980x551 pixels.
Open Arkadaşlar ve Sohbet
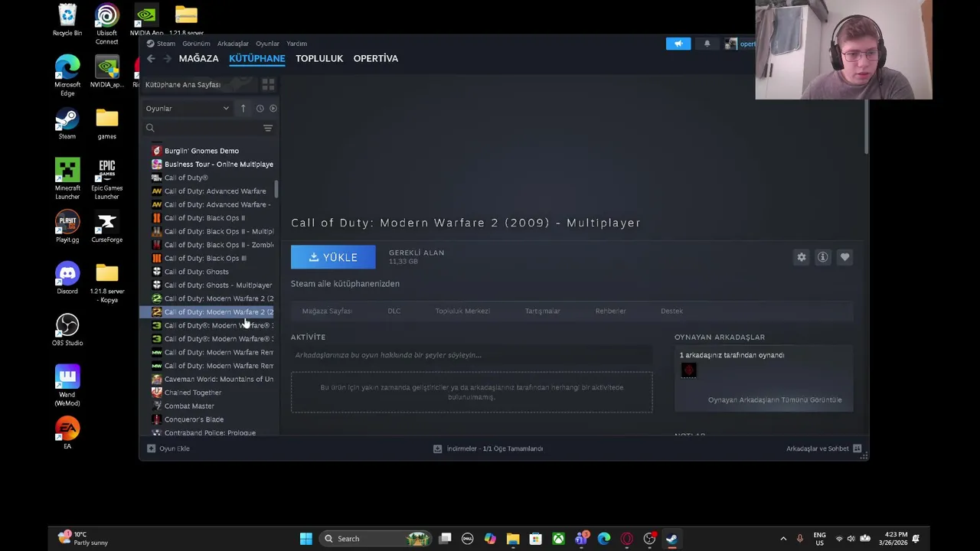[x=824, y=448]
